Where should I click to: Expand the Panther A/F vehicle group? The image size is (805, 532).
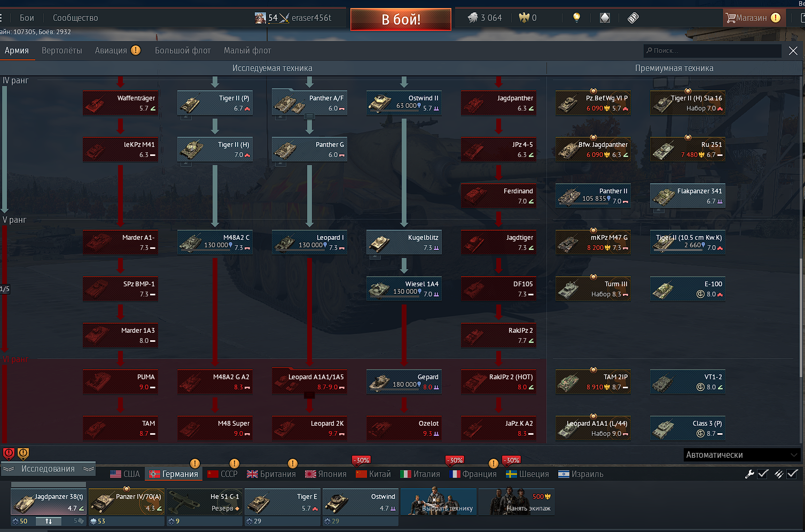(309, 116)
